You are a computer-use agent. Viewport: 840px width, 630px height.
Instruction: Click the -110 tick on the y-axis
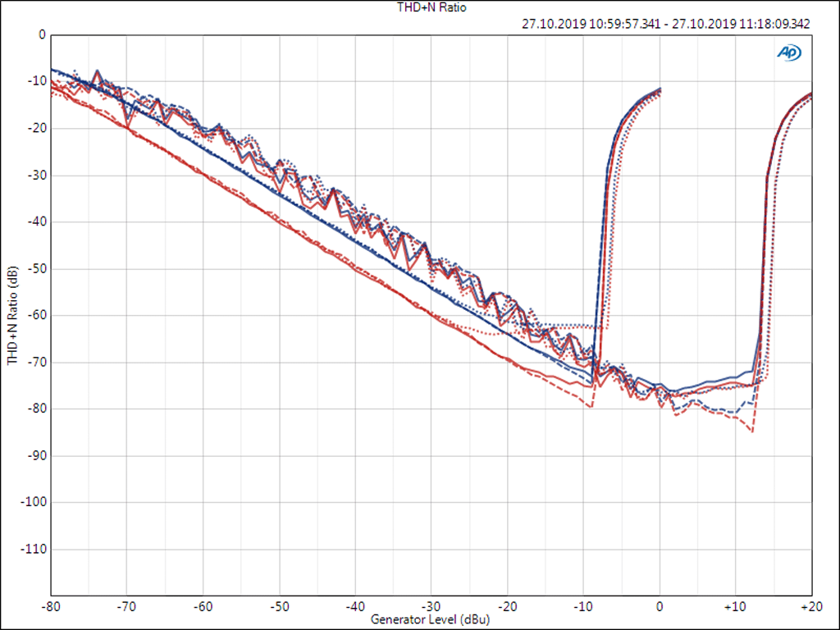[34, 549]
